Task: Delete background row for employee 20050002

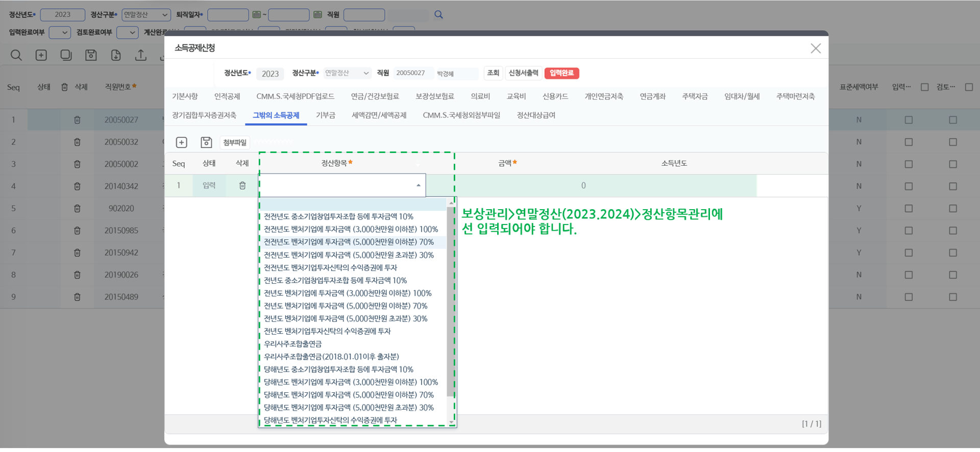Action: pyautogui.click(x=77, y=164)
